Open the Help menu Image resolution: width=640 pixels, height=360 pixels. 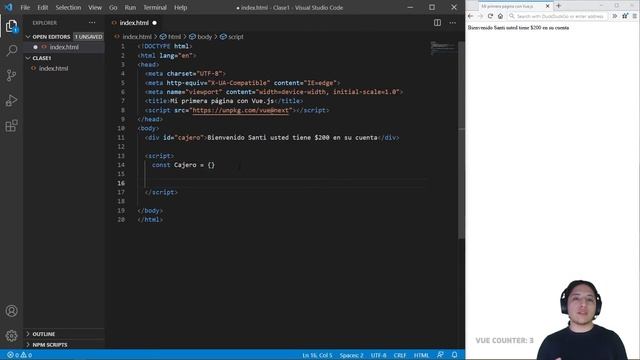coord(180,7)
